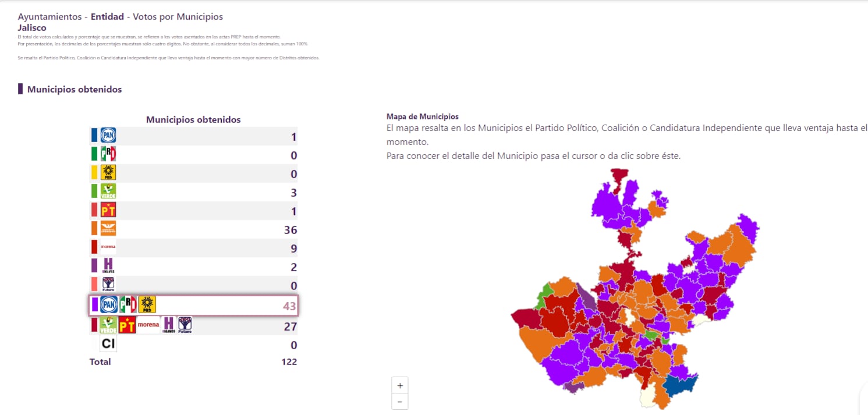Open the Jalisco entity link

[x=32, y=27]
